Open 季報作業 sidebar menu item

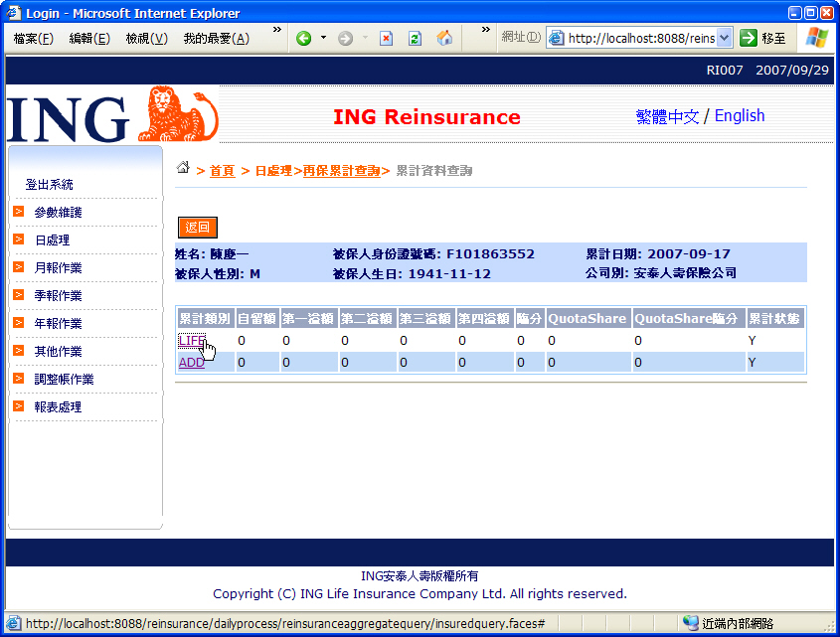coord(58,296)
